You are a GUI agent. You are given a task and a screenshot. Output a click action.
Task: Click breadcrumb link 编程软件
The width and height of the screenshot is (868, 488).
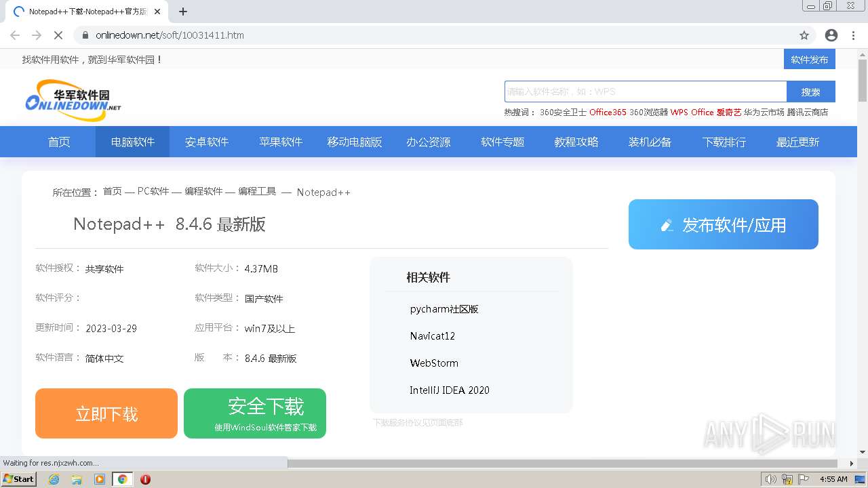click(x=203, y=192)
